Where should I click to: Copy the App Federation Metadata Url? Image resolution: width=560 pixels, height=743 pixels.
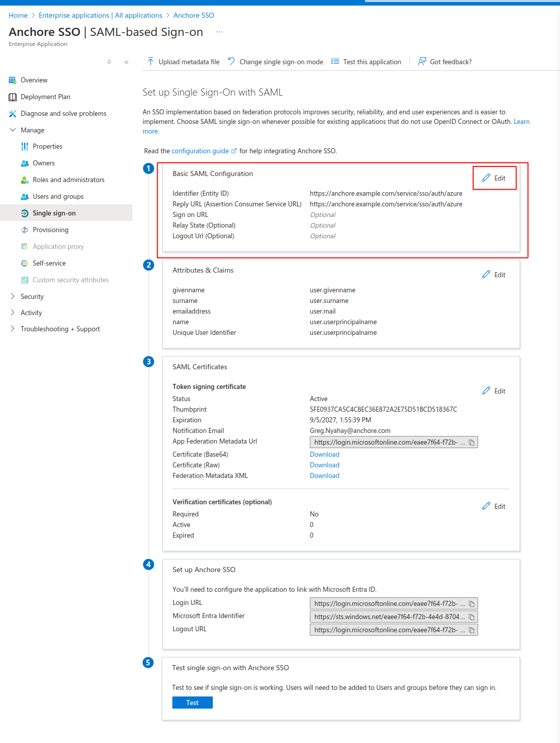click(472, 442)
